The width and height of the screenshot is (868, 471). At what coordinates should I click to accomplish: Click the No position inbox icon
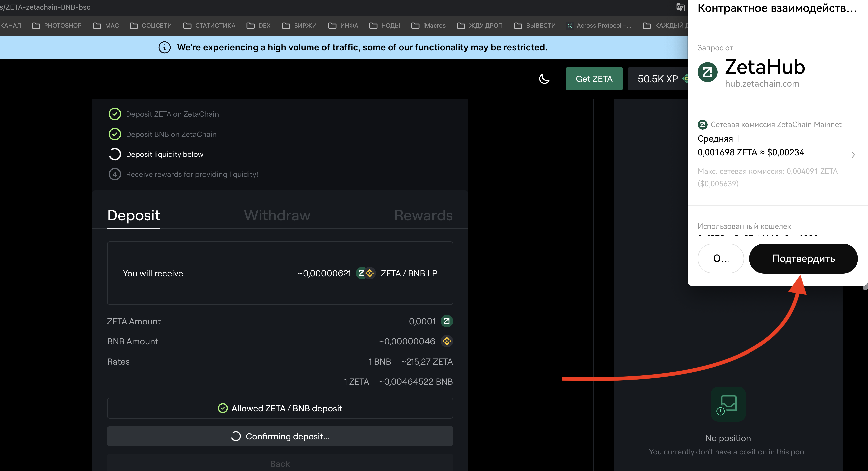728,404
